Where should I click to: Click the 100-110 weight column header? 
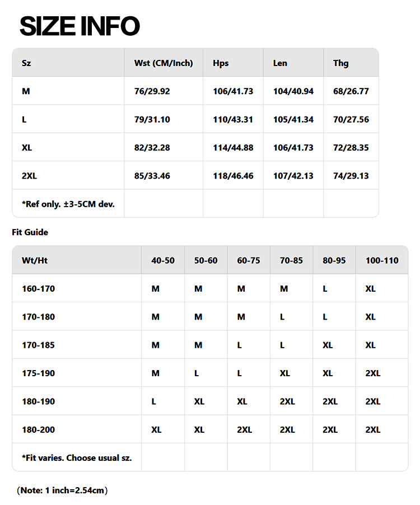(382, 260)
